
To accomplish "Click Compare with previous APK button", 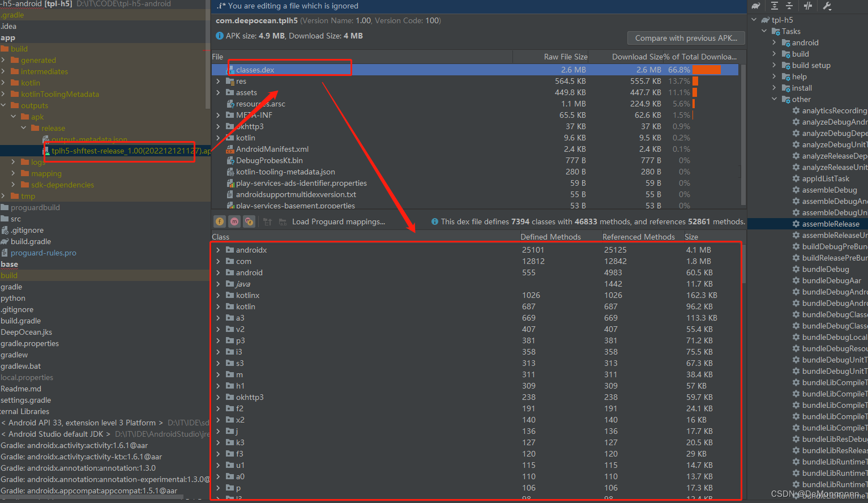I will (686, 38).
